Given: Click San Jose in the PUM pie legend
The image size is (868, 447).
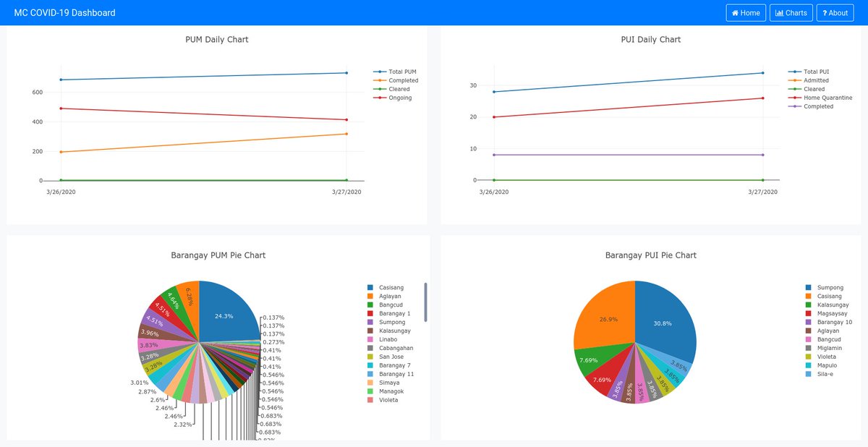Looking at the screenshot, I should (391, 357).
